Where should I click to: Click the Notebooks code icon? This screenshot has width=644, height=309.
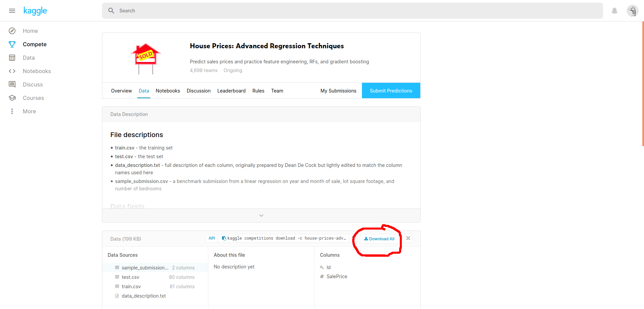point(12,71)
